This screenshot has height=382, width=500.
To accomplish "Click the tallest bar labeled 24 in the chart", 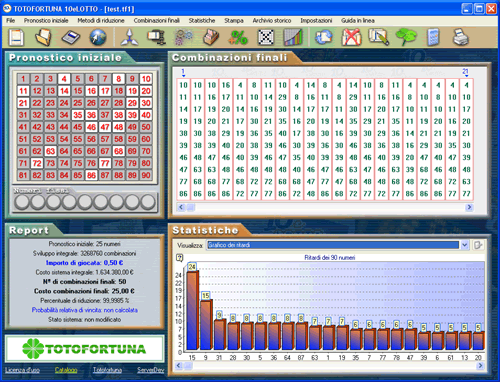I will [193, 311].
